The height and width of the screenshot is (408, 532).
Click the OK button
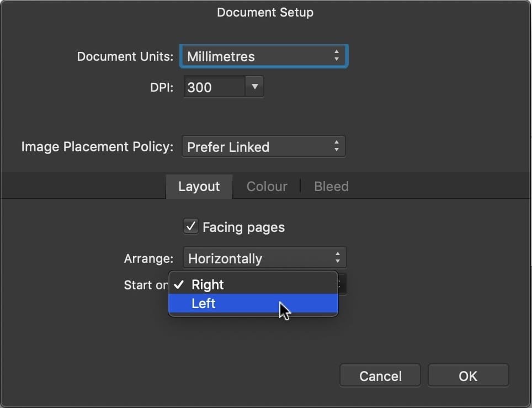(468, 375)
